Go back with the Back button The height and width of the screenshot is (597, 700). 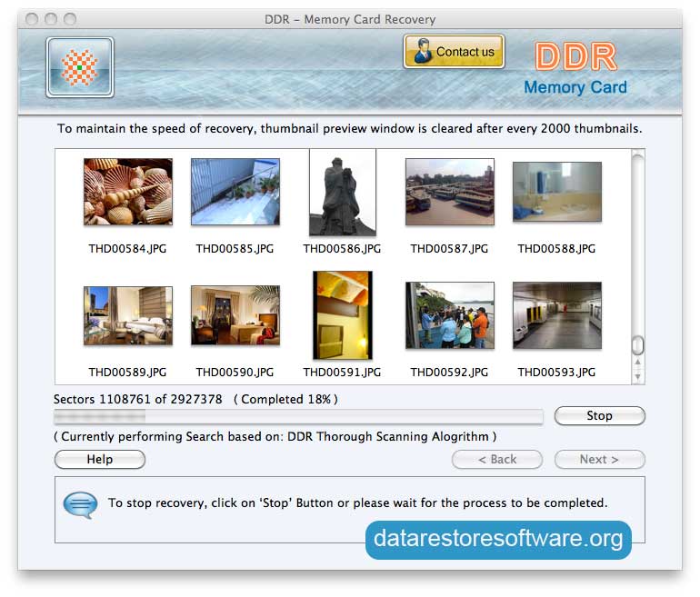point(497,460)
